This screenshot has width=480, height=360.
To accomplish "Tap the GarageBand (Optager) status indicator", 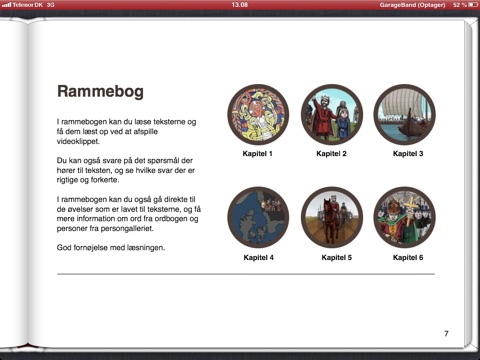I will [412, 5].
